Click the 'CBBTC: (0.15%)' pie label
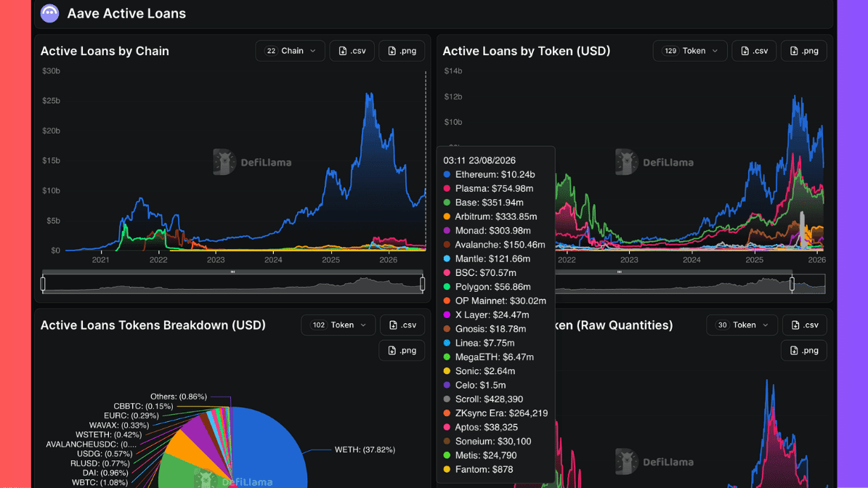The image size is (868, 488). 143,406
